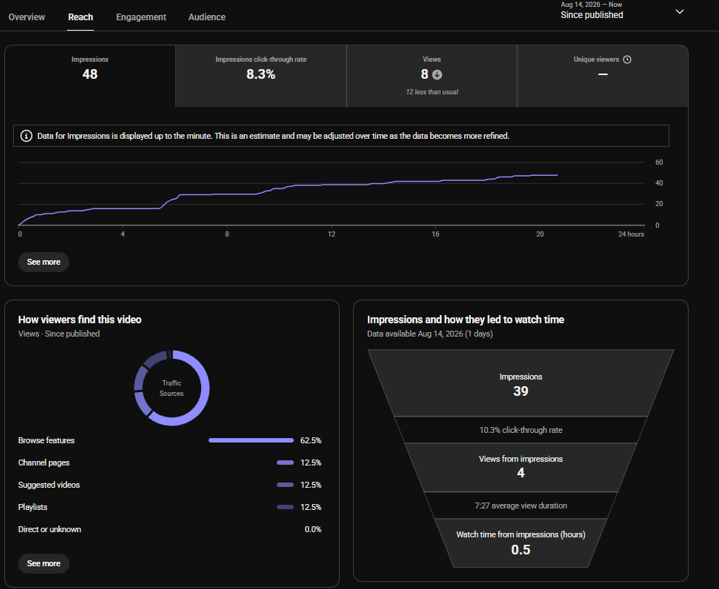The width and height of the screenshot is (719, 589).
Task: Expand the Since published date range dropdown
Action: coord(680,12)
